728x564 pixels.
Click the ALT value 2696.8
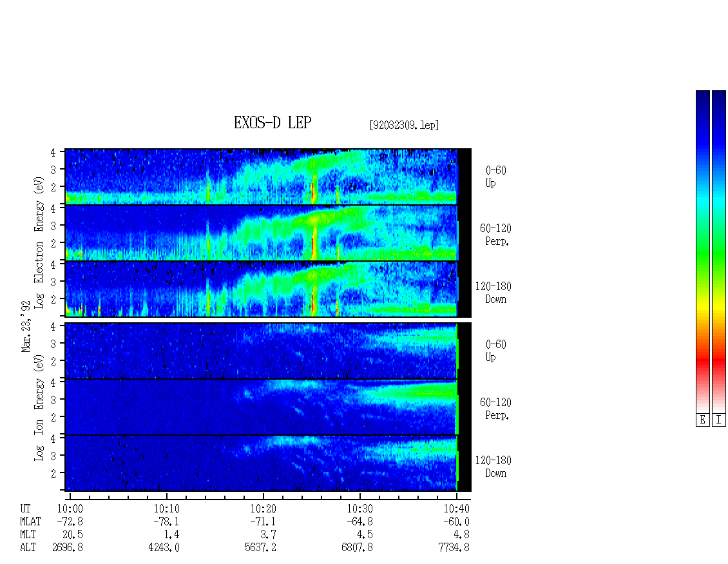[x=68, y=548]
